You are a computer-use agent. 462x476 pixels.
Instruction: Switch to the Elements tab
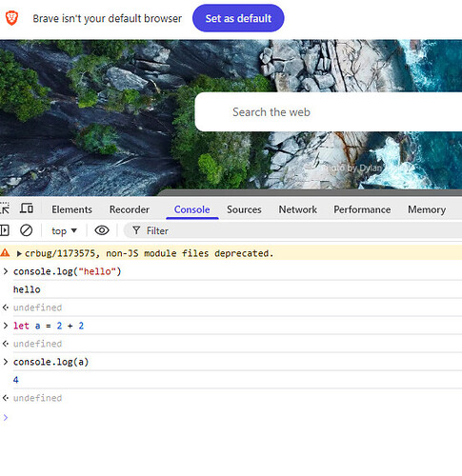click(x=71, y=209)
